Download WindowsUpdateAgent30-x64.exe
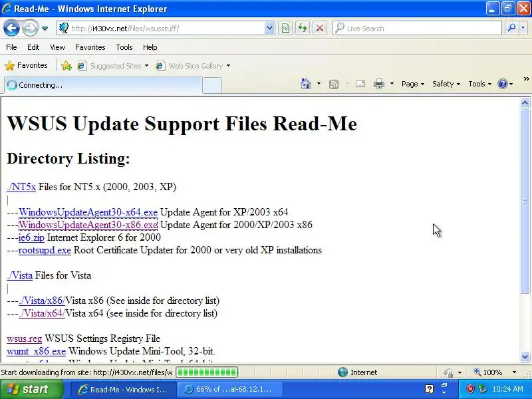 88,212
